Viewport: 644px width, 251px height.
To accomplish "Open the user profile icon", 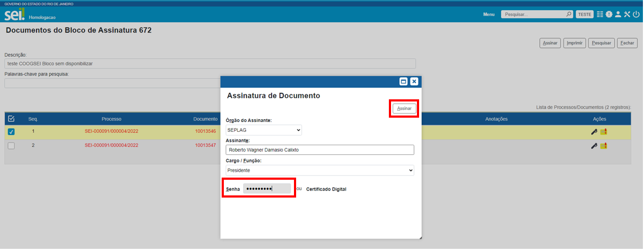I will (x=618, y=15).
